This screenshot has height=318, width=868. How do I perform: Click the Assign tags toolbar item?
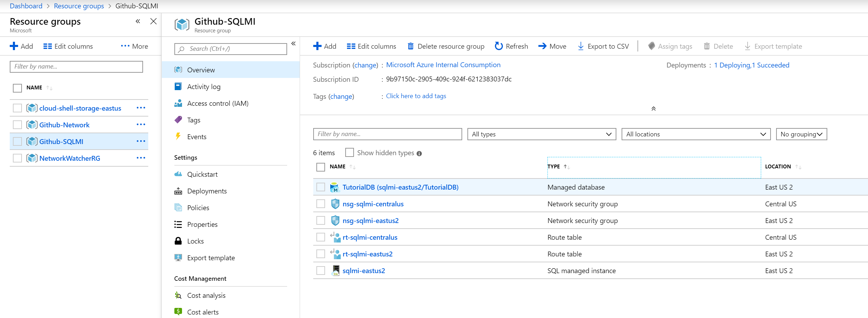(670, 46)
